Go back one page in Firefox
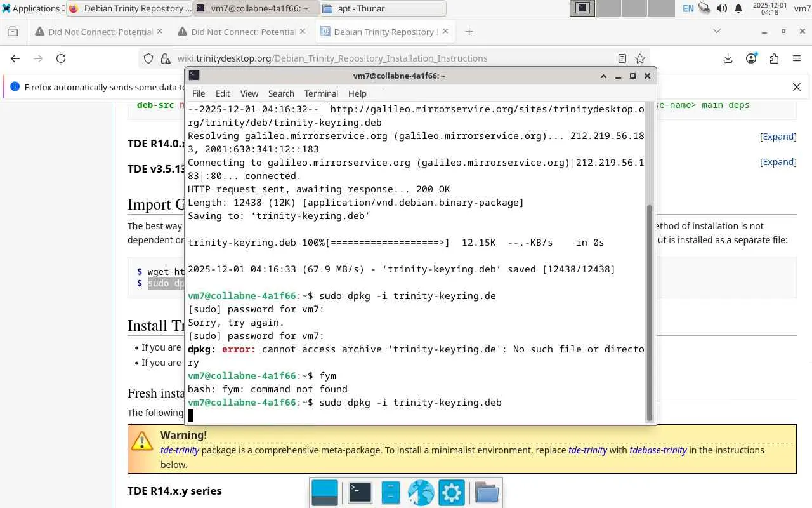The image size is (812, 508). point(15,58)
